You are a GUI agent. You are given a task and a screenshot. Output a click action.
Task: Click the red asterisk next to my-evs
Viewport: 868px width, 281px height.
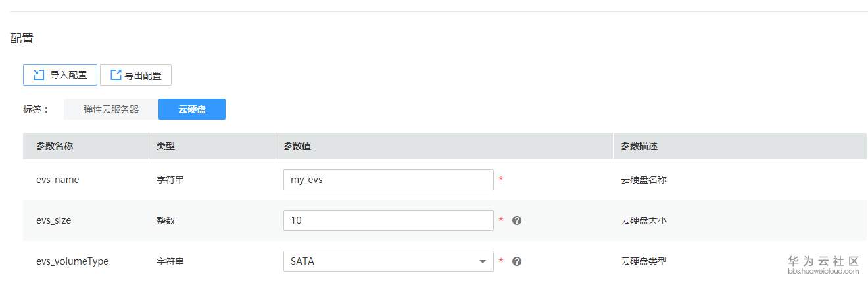pyautogui.click(x=501, y=180)
